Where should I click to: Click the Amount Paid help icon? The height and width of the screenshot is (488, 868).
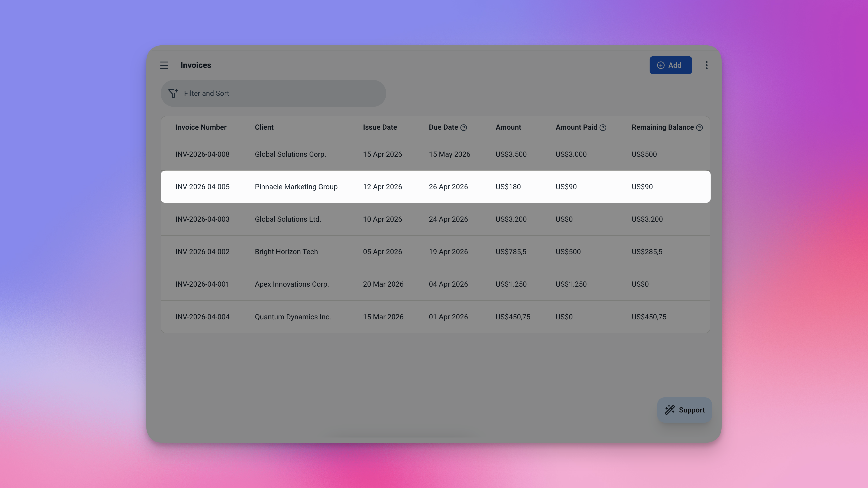(603, 128)
